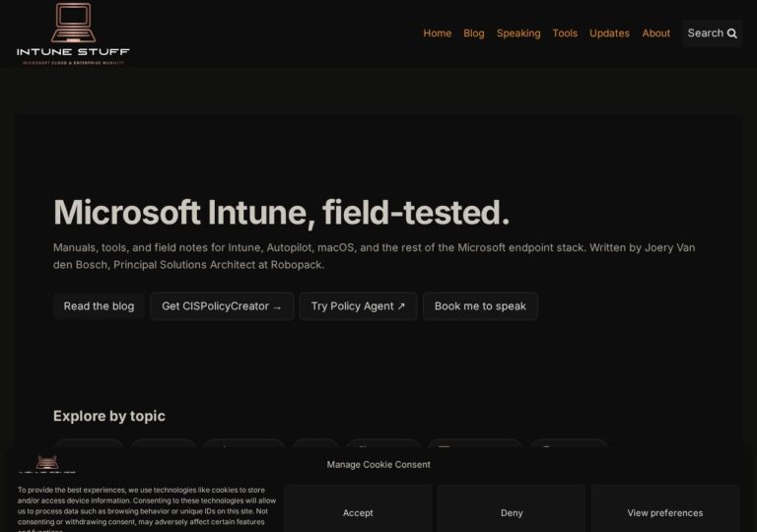Click the Search button with magnifier
The height and width of the screenshot is (532, 757).
tap(712, 33)
